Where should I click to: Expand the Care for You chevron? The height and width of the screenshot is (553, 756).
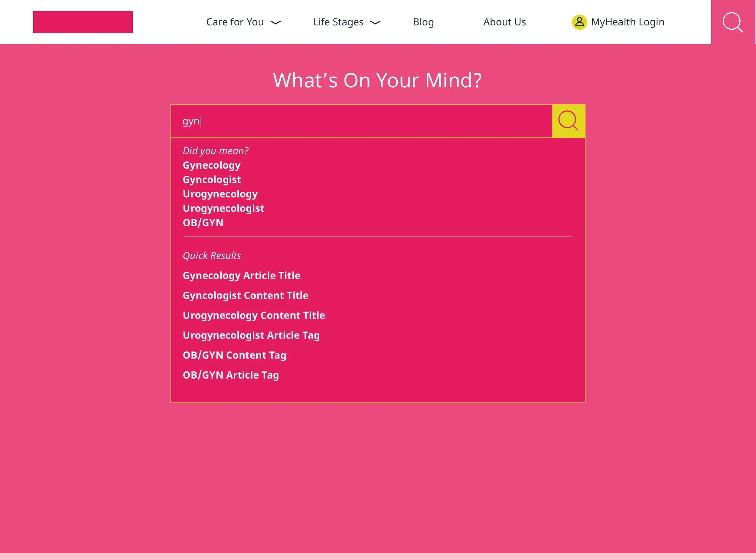275,22
